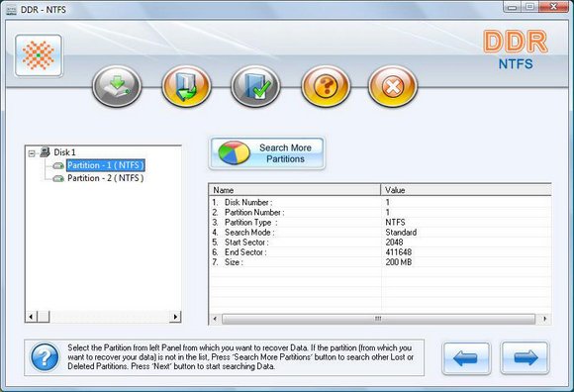574x392 pixels.
Task: Click the gray disk download toolbar icon
Action: [x=117, y=86]
